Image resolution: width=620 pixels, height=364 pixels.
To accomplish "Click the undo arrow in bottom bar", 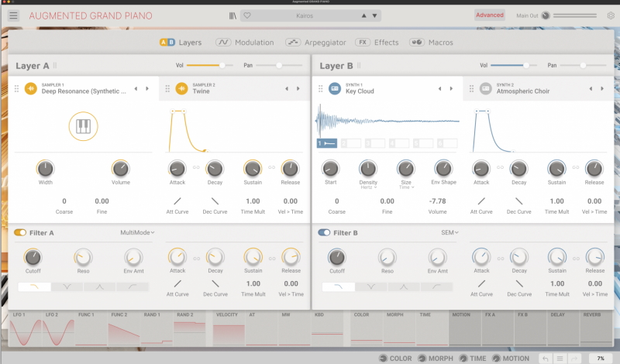I will [546, 359].
